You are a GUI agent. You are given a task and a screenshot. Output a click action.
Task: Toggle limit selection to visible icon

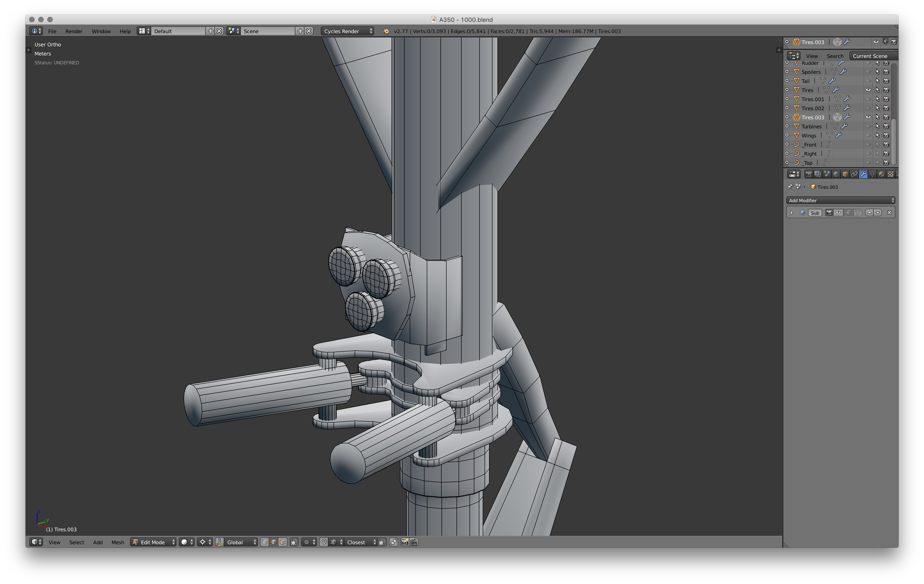294,542
